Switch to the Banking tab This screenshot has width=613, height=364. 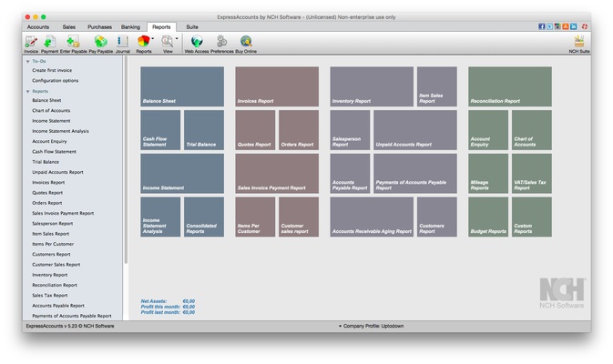tap(130, 27)
